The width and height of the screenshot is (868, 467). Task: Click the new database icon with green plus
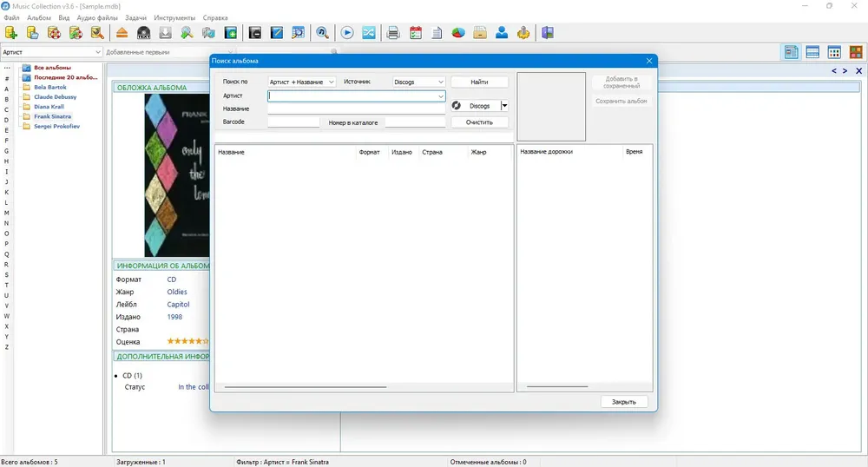11,33
